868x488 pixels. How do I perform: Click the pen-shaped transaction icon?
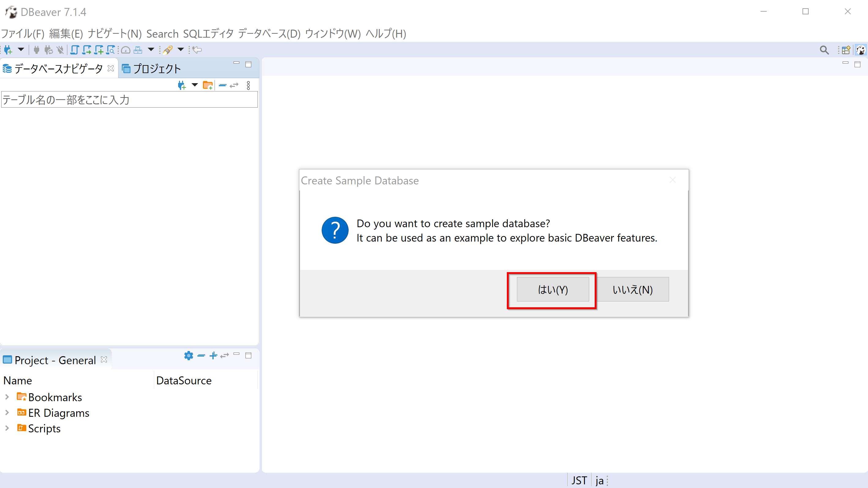[168, 50]
